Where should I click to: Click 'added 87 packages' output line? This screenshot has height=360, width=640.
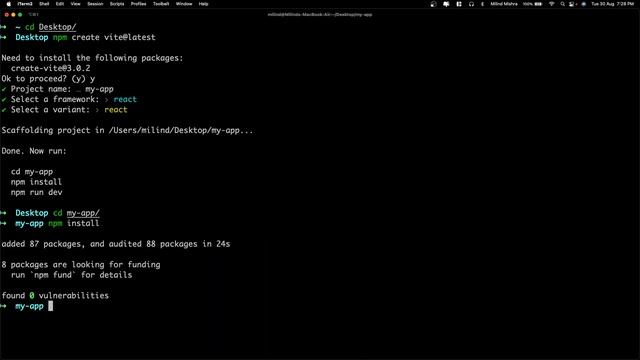[x=116, y=244]
